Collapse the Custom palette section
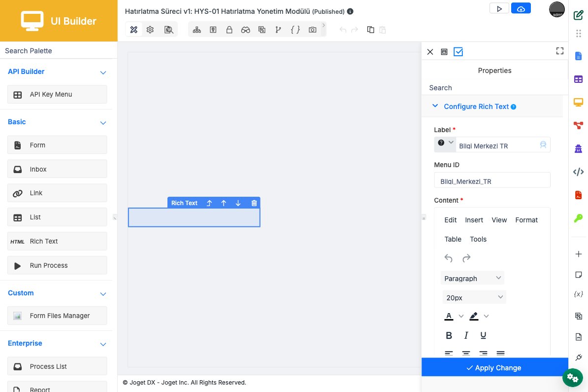The width and height of the screenshot is (588, 392). [x=103, y=294]
